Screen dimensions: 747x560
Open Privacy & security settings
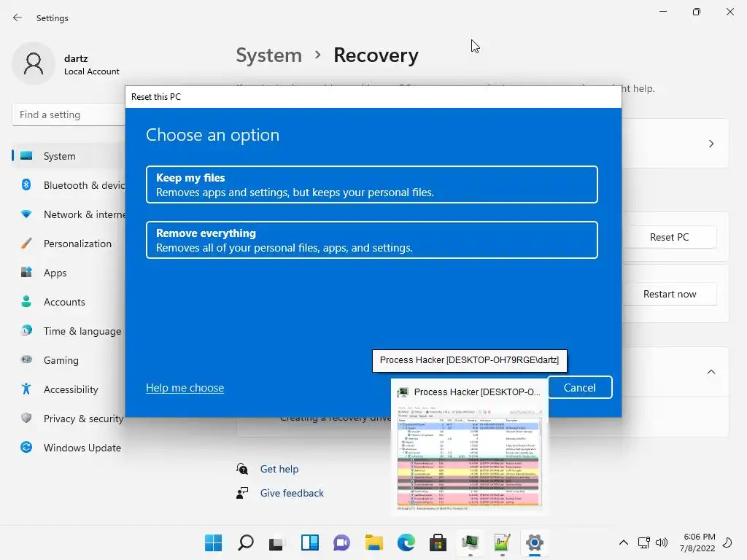(68, 419)
